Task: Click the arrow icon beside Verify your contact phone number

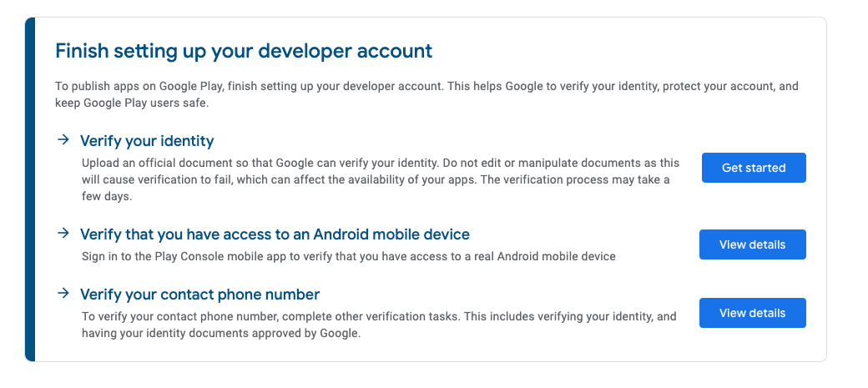Action: [63, 293]
